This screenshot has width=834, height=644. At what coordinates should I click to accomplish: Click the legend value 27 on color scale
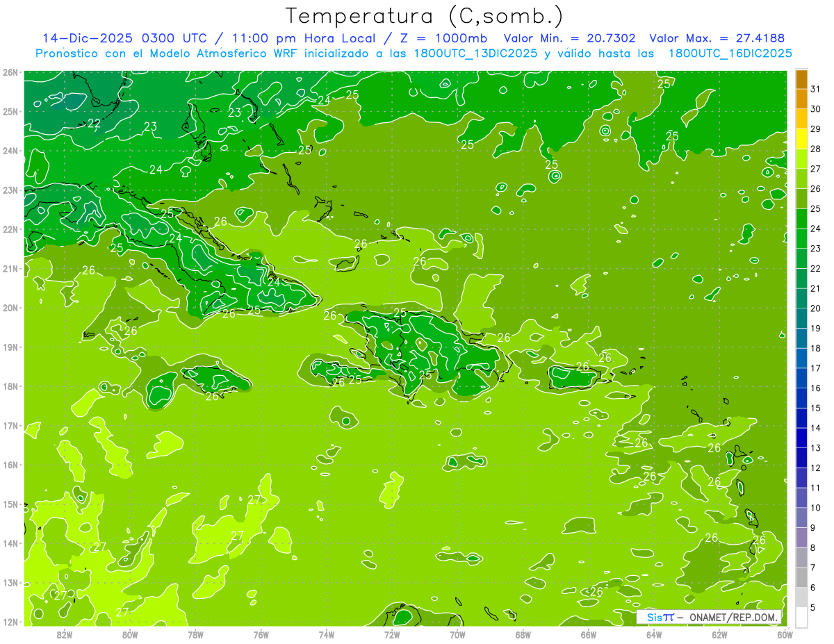click(x=816, y=169)
